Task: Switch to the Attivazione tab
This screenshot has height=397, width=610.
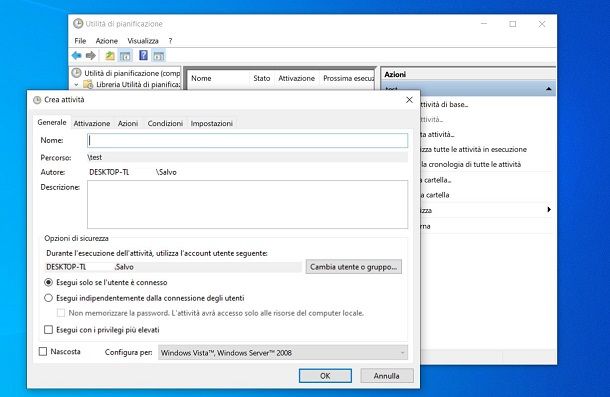Action: click(92, 123)
